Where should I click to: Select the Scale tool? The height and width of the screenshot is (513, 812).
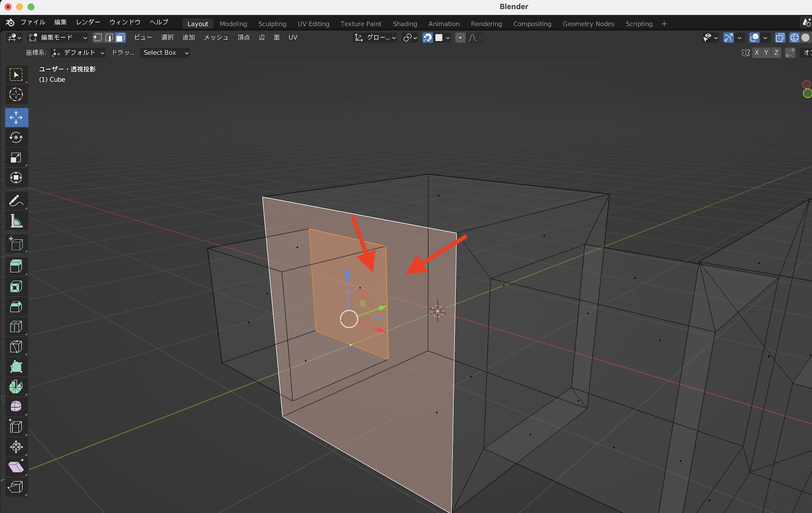tap(16, 158)
